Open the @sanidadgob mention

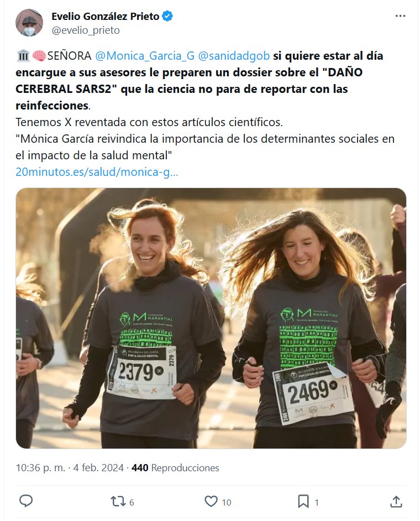coord(234,56)
